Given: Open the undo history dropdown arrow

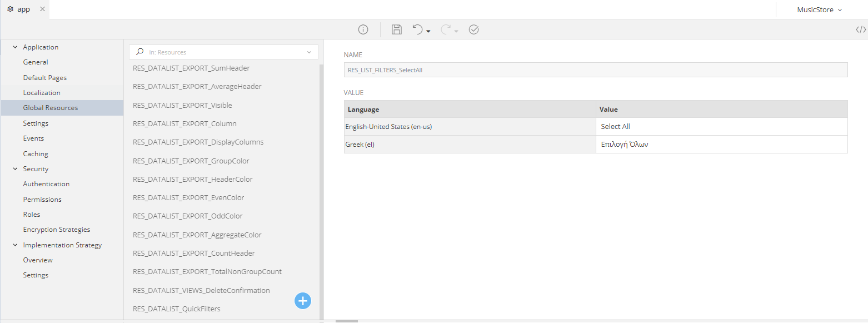Looking at the screenshot, I should click(x=428, y=32).
